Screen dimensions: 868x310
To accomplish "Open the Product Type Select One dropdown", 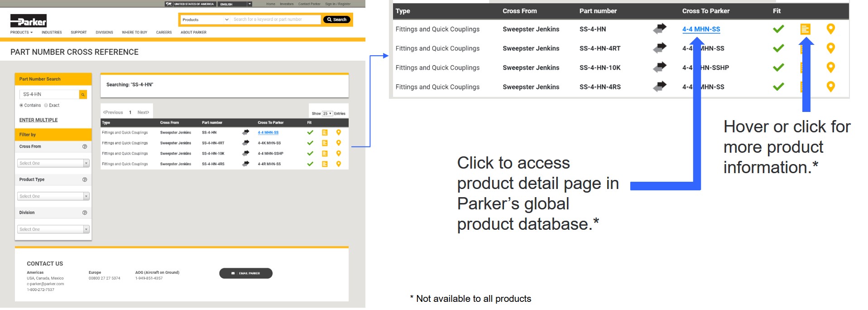I will click(x=53, y=197).
